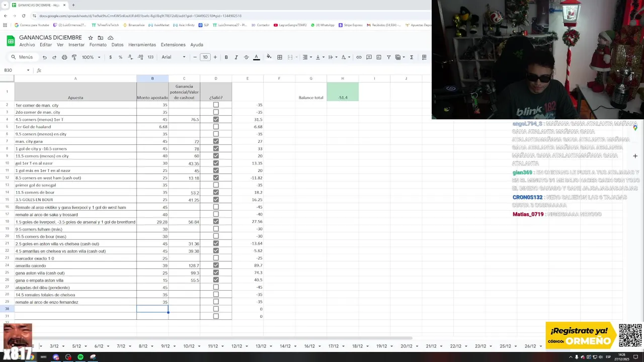This screenshot has width=644, height=362.
Task: Open the 10/12 sheet tab menu arrow
Action: click(x=198, y=346)
